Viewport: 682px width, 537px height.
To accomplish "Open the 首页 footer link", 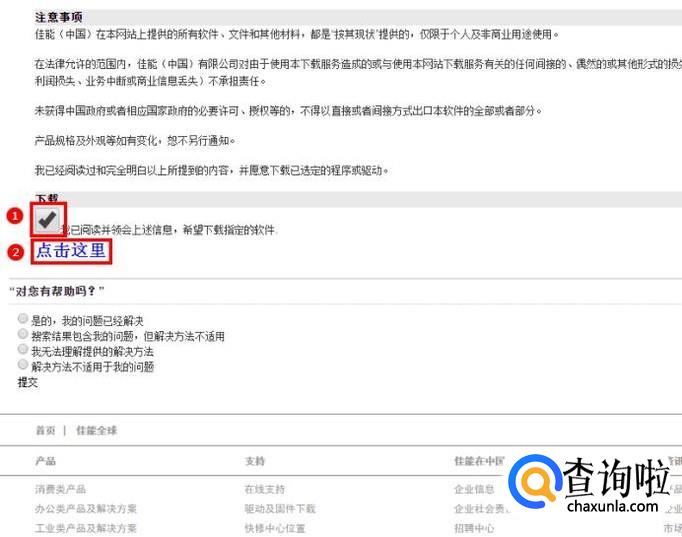I will coord(45,430).
